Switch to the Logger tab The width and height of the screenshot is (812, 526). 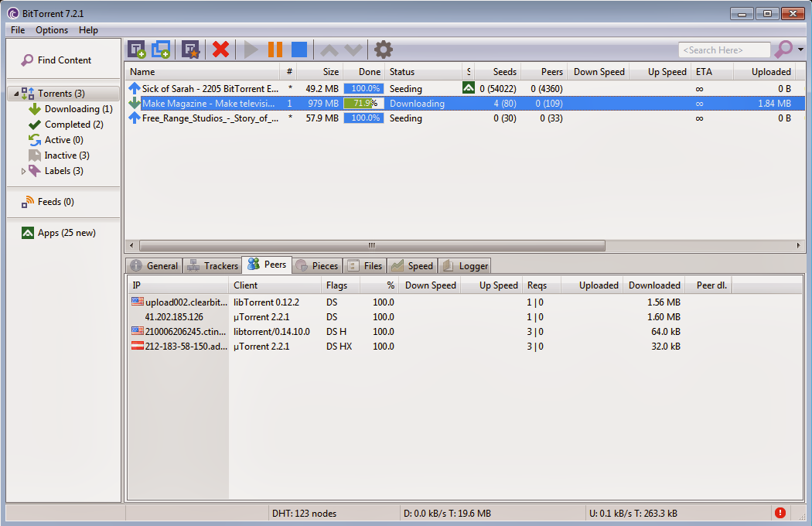(x=465, y=266)
